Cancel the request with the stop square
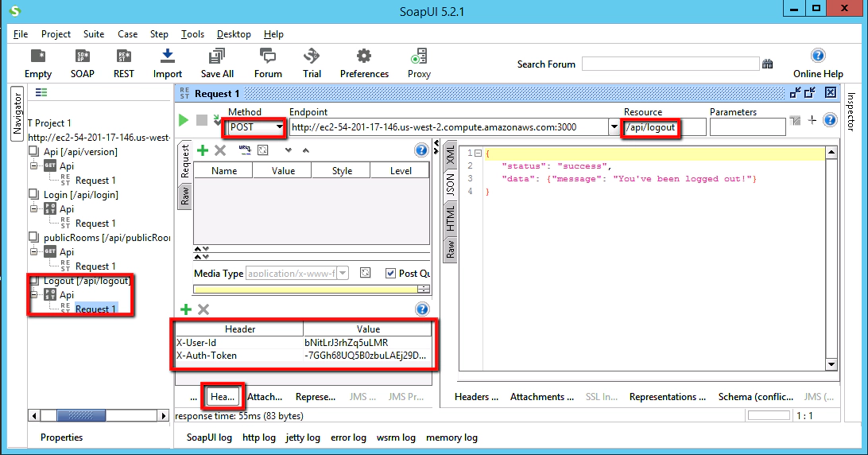 click(x=202, y=119)
